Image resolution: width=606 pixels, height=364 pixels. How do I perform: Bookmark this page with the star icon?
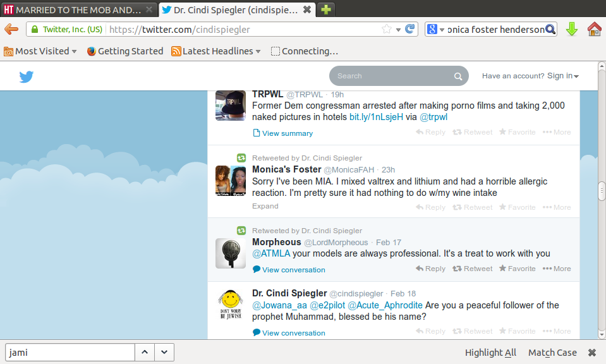click(x=386, y=29)
